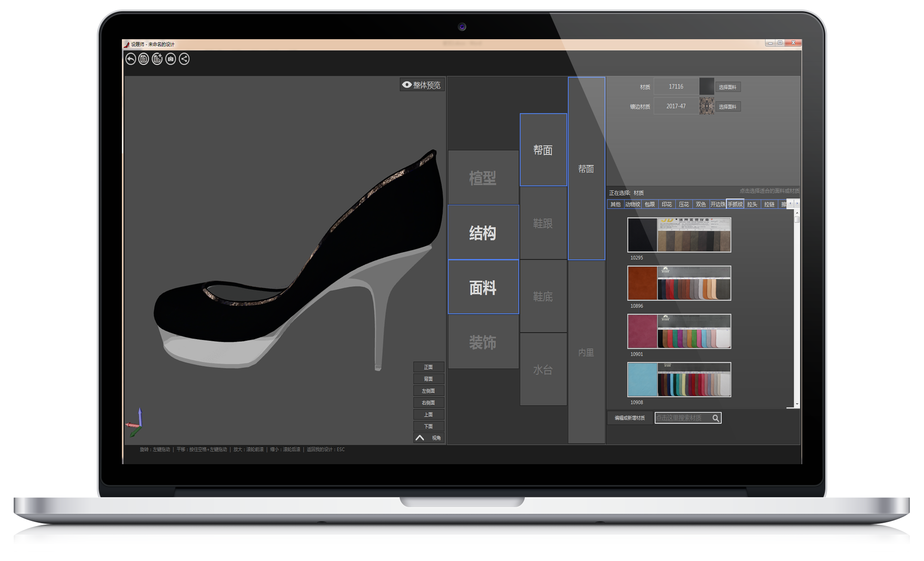Open the 包跟 material tab

point(650,204)
